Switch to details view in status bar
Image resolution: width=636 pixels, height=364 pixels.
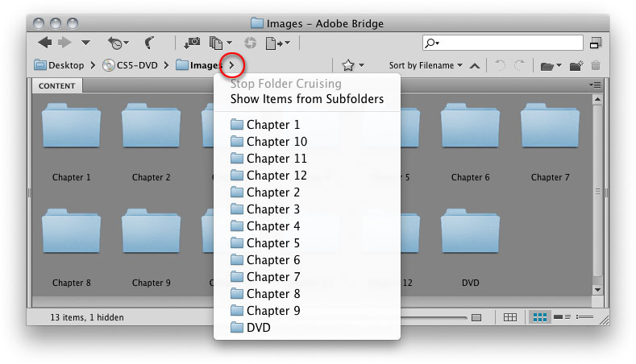562,317
